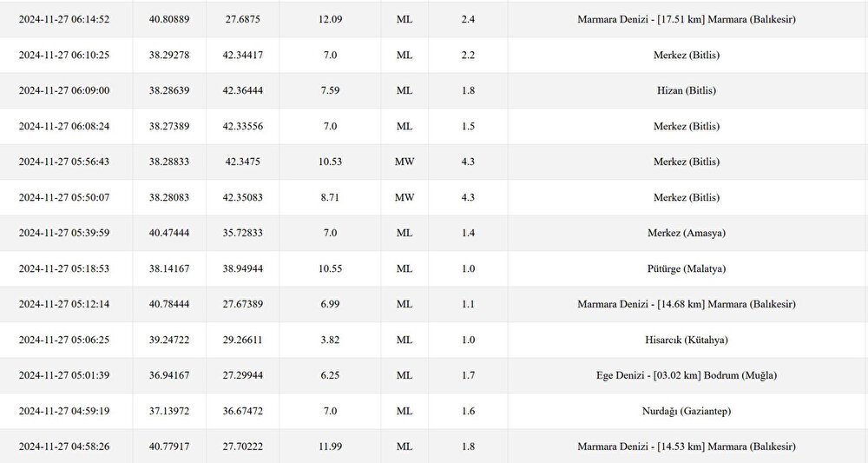Image resolution: width=868 pixels, height=463 pixels.
Task: Select Merkez (Amasya) location cell
Action: tap(686, 233)
